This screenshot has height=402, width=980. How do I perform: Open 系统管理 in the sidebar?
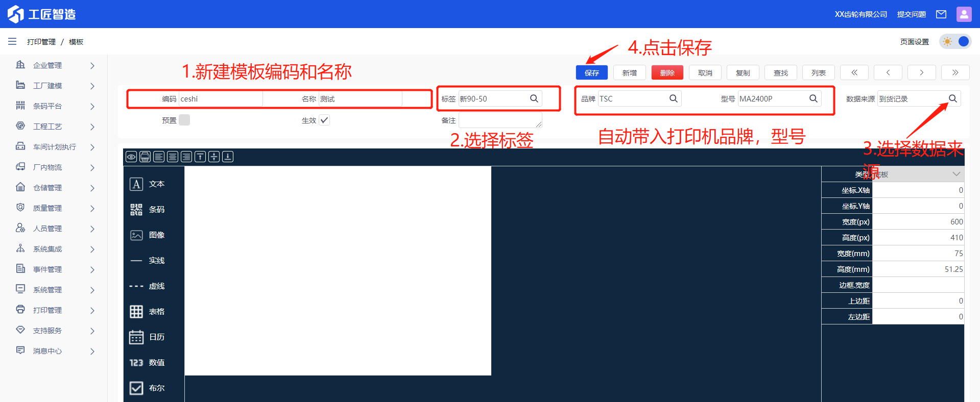coord(55,290)
